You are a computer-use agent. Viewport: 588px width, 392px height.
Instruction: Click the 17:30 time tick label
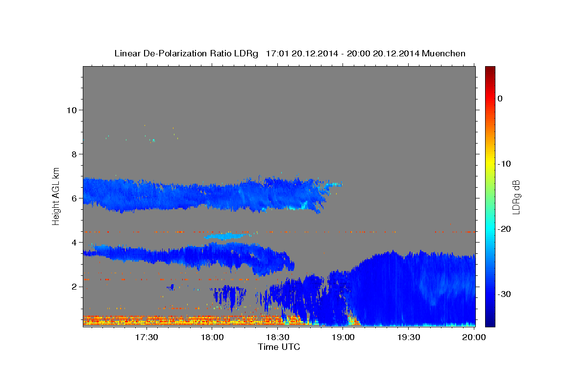[147, 338]
